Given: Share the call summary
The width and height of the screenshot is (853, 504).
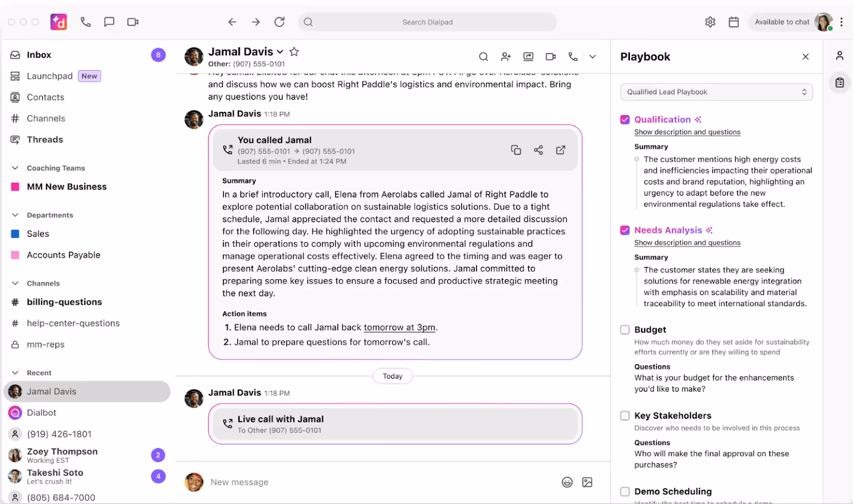Looking at the screenshot, I should [x=538, y=150].
